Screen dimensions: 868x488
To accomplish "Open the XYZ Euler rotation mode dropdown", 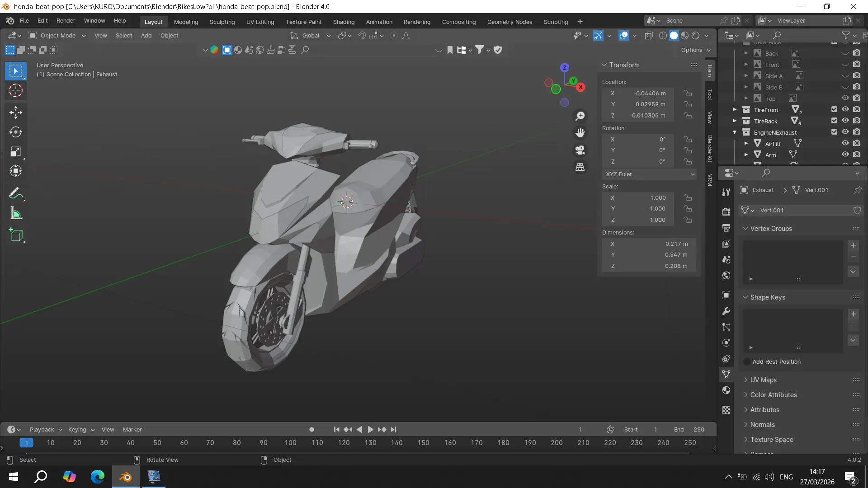I will click(x=649, y=174).
